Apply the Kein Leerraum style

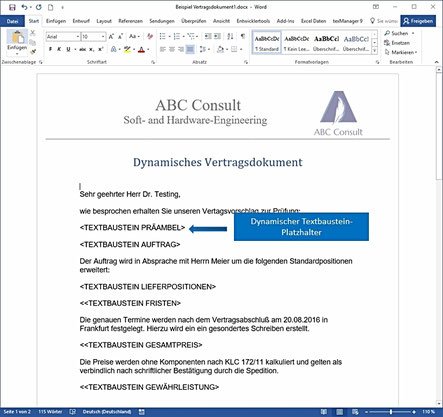296,43
